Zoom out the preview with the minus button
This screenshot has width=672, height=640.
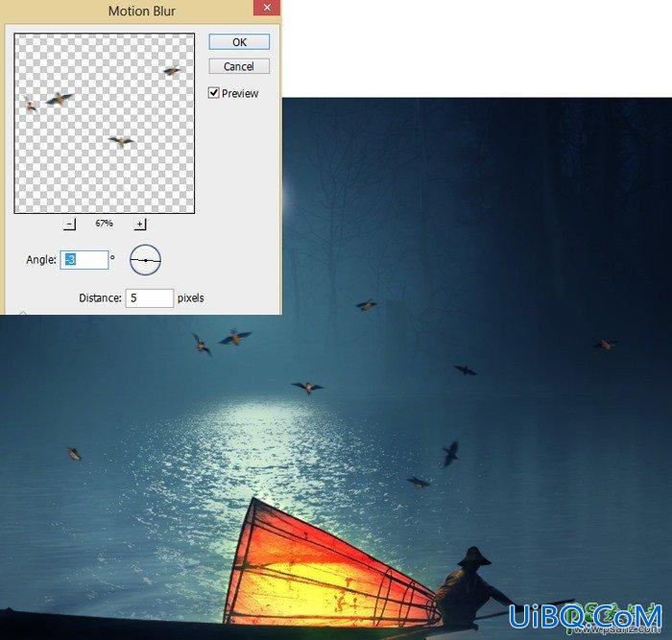click(x=69, y=224)
